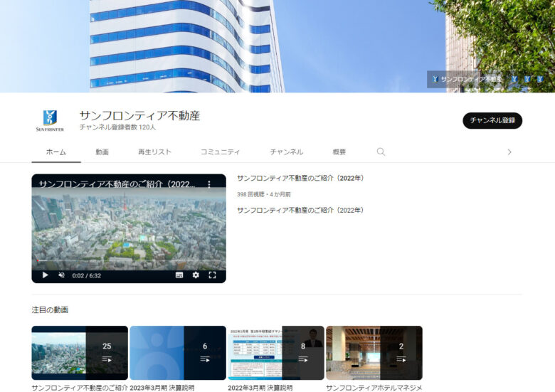Open the three-dot menu on the video player
Image resolution: width=555 pixels, height=392 pixels.
pyautogui.click(x=209, y=184)
